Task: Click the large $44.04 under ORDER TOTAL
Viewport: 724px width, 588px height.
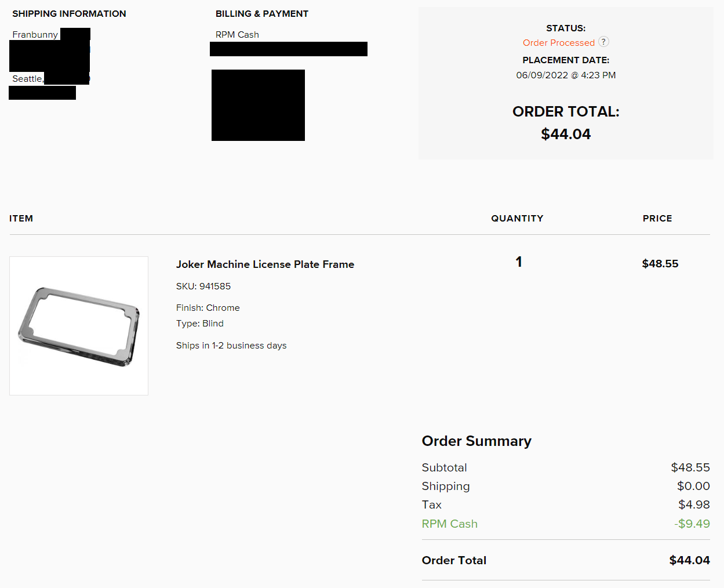Action: tap(566, 134)
